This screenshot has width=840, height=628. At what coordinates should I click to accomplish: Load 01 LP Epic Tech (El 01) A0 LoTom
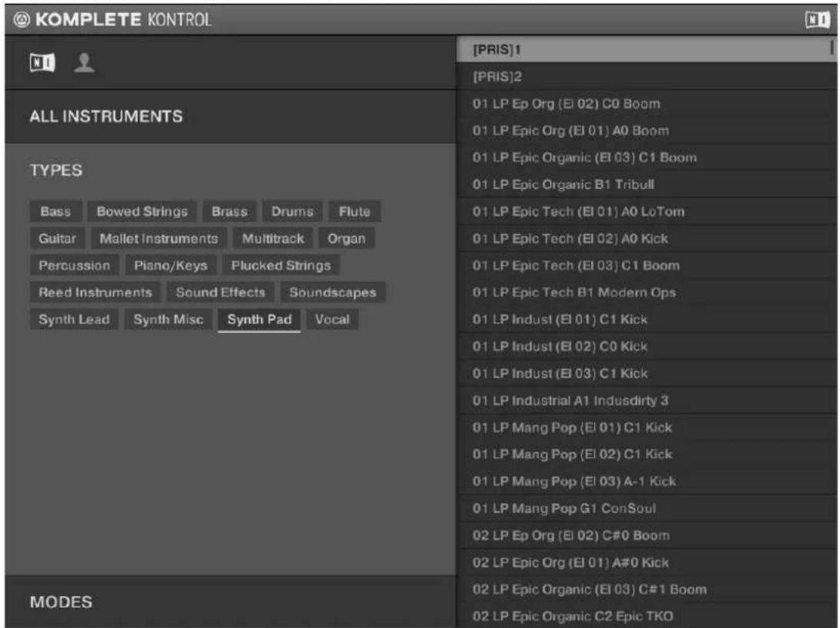click(x=647, y=212)
